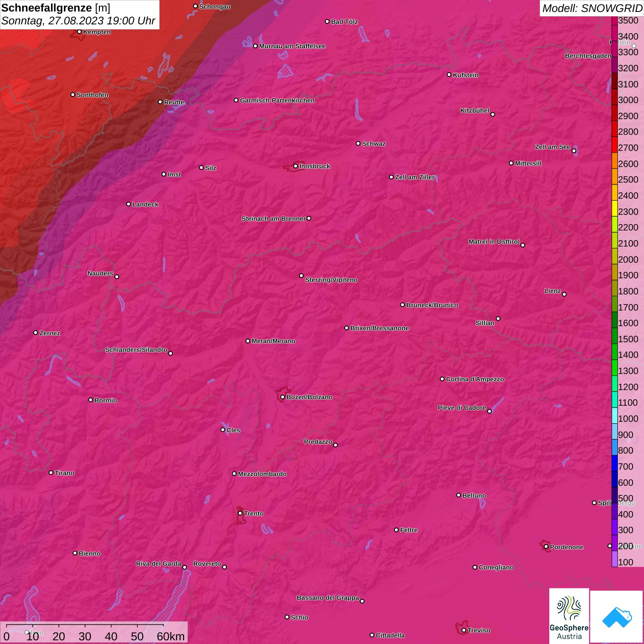Click the Modell: SNOWGRID label
The height and width of the screenshot is (644, 644).
tap(592, 8)
